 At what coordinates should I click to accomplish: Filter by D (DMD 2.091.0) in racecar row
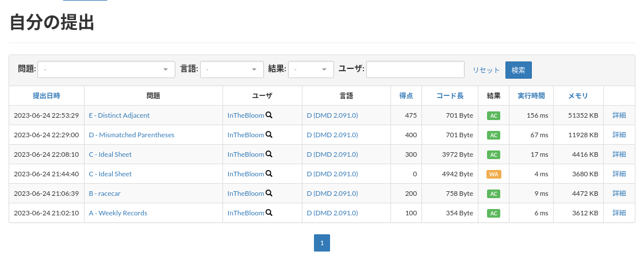coord(332,194)
